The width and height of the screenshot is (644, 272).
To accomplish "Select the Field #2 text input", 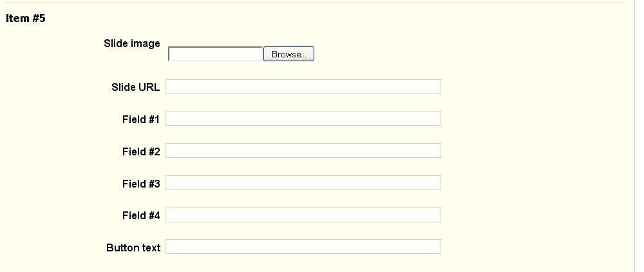I will coord(303,151).
